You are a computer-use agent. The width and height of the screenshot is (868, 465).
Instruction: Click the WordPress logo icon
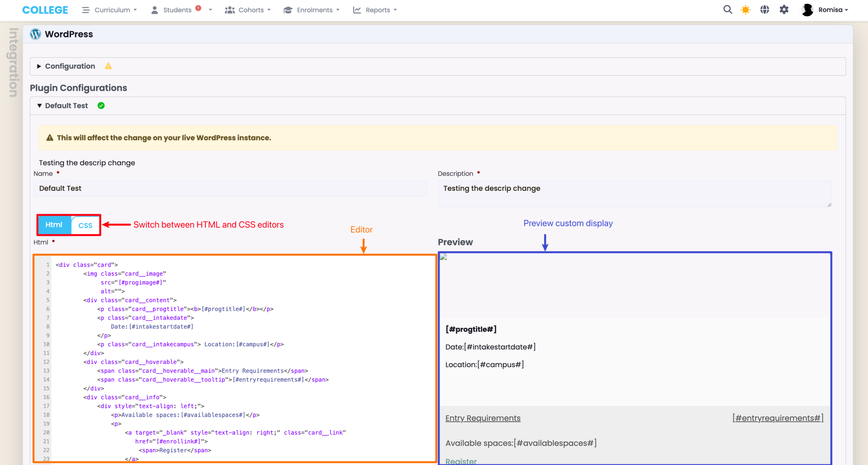click(x=35, y=34)
